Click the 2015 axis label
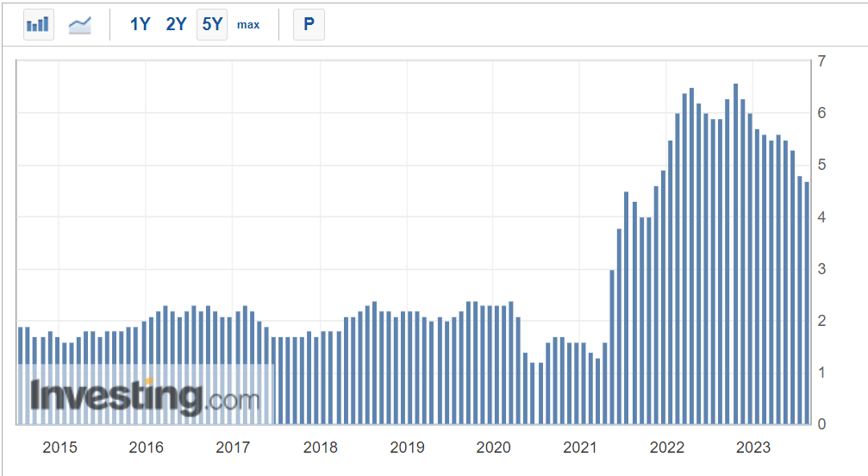 pyautogui.click(x=59, y=448)
